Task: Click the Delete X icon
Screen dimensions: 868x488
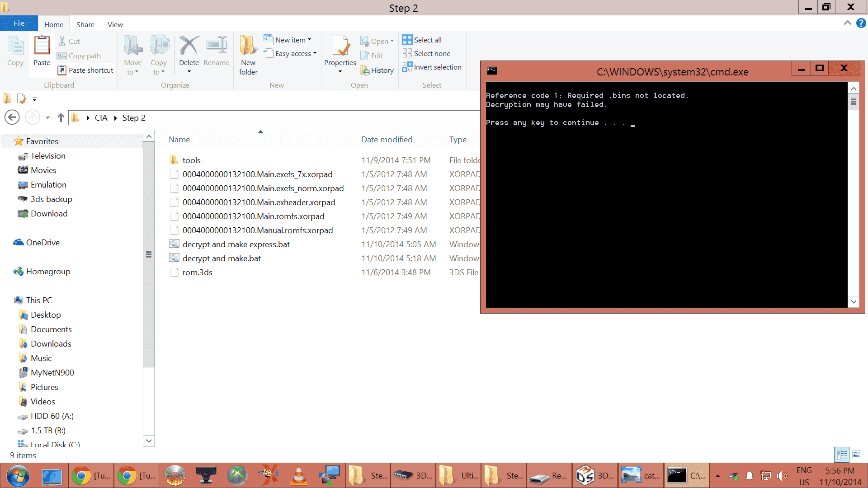Action: coord(189,46)
